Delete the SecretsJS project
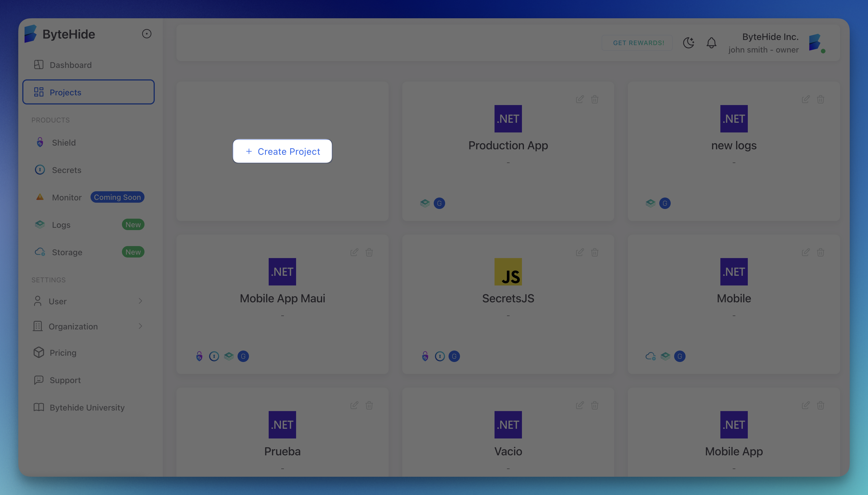 coord(595,252)
